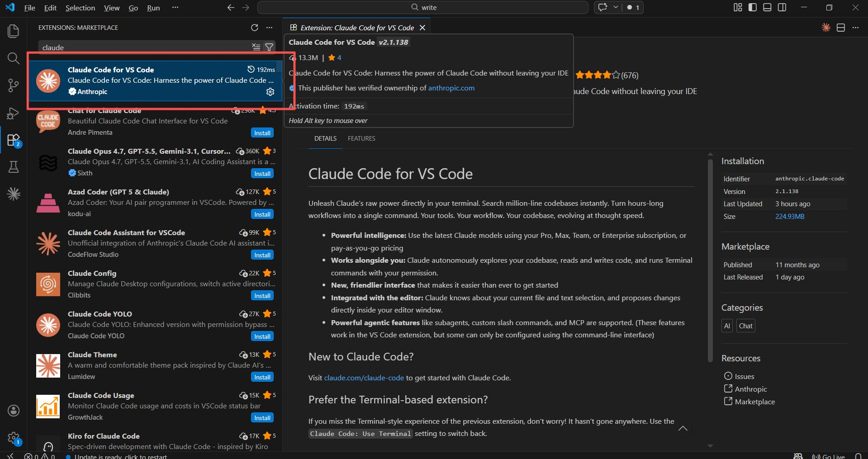Install Azad Coder extension

pos(262,214)
